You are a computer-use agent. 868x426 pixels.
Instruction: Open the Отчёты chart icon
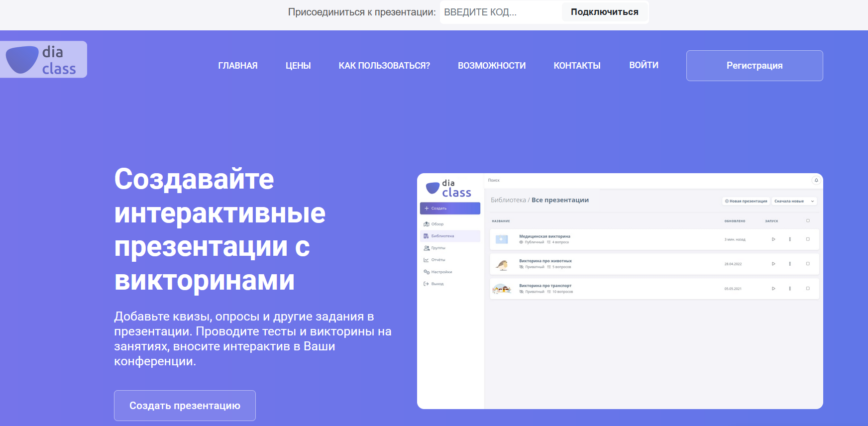(x=427, y=260)
